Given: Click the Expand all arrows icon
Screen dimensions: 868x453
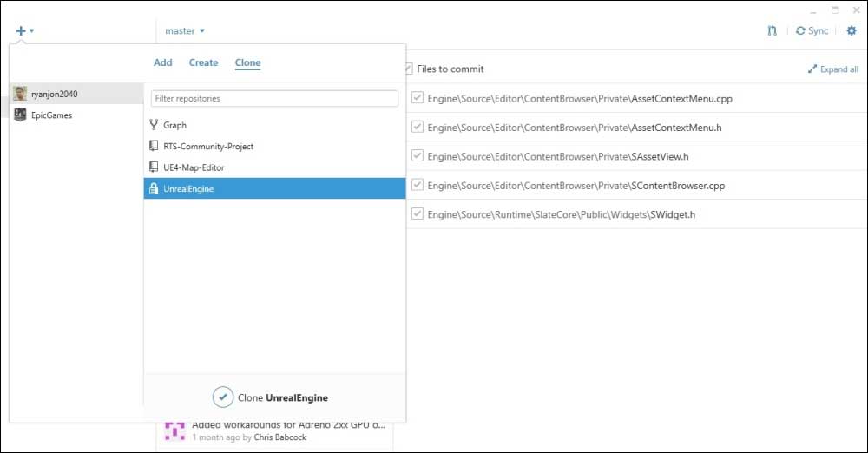Looking at the screenshot, I should point(812,69).
